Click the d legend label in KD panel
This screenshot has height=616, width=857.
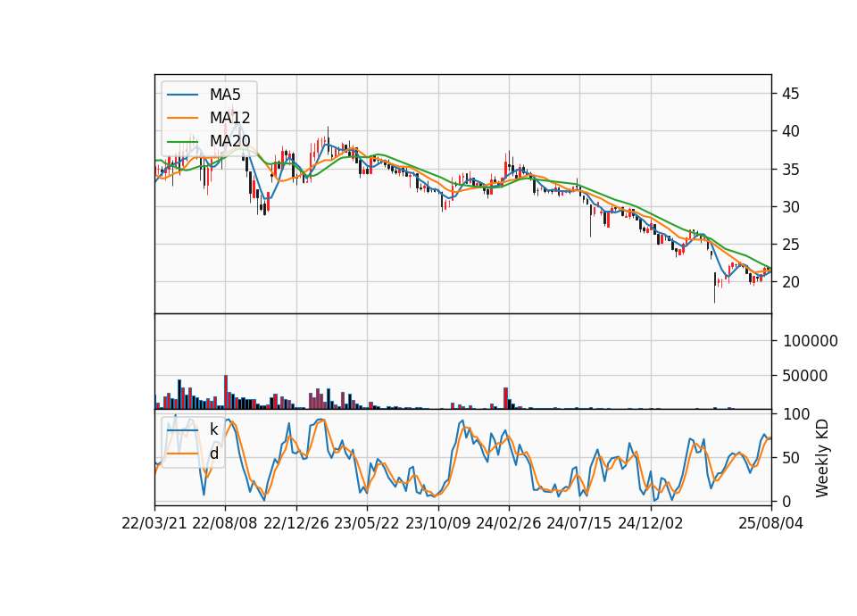click(x=214, y=454)
